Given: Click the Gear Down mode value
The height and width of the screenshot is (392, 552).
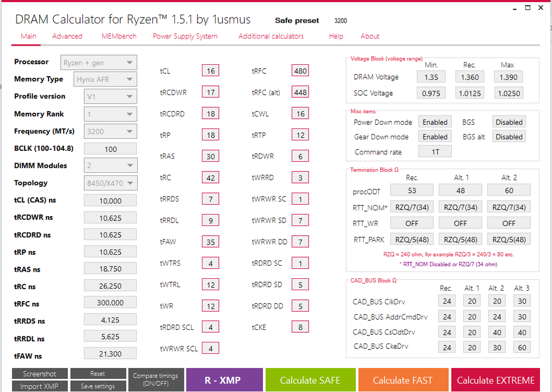Looking at the screenshot, I should 435,137.
